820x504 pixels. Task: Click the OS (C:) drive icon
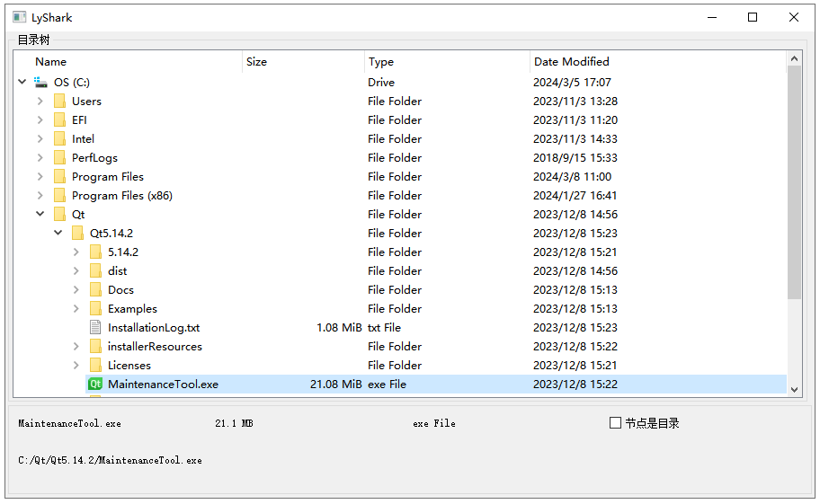coord(40,82)
